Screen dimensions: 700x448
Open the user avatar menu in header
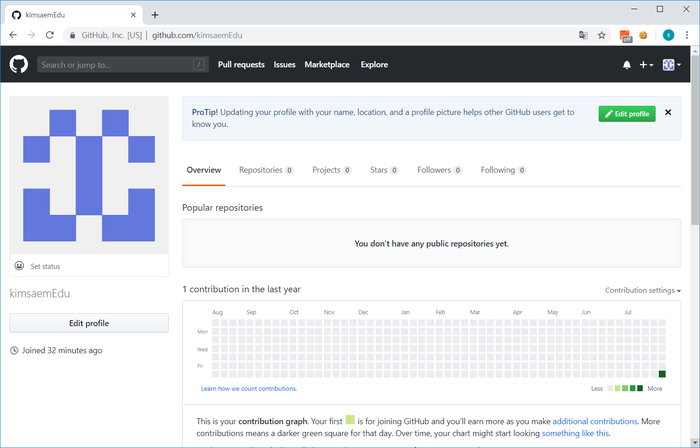671,65
